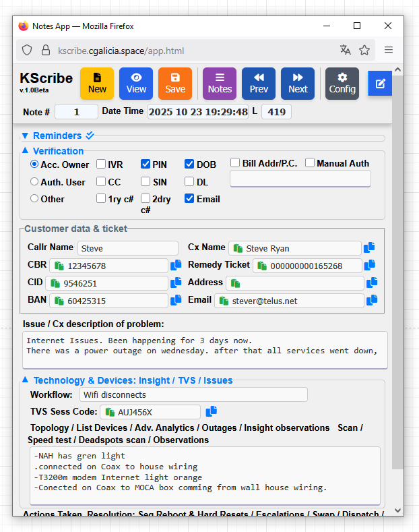Create a new note with New button
This screenshot has height=532, width=419.
[97, 84]
